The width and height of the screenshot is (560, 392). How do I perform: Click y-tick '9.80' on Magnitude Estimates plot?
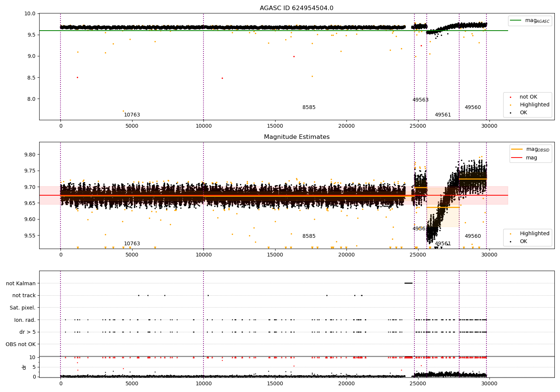coord(30,155)
